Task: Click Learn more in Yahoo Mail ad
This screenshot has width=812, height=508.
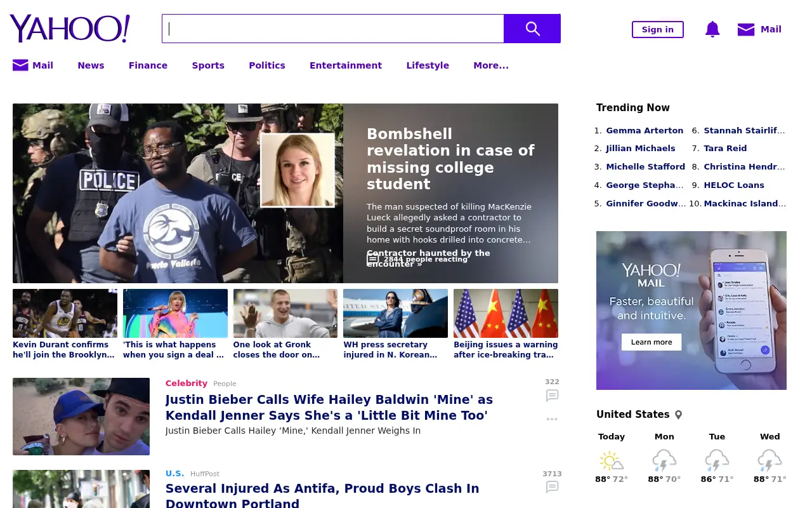Action: 652,342
